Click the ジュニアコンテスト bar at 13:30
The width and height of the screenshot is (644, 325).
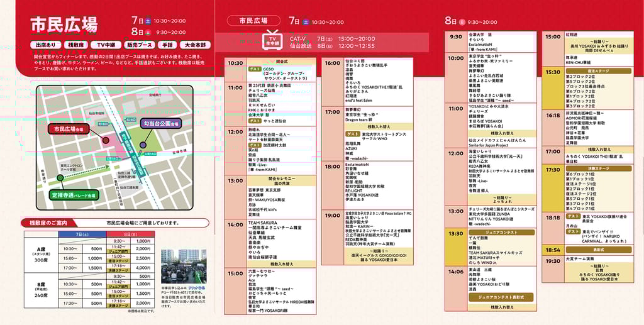click(501, 232)
